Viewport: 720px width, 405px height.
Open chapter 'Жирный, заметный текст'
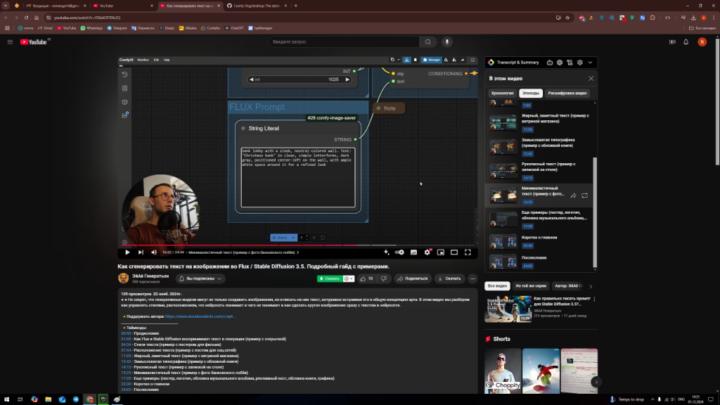click(540, 123)
